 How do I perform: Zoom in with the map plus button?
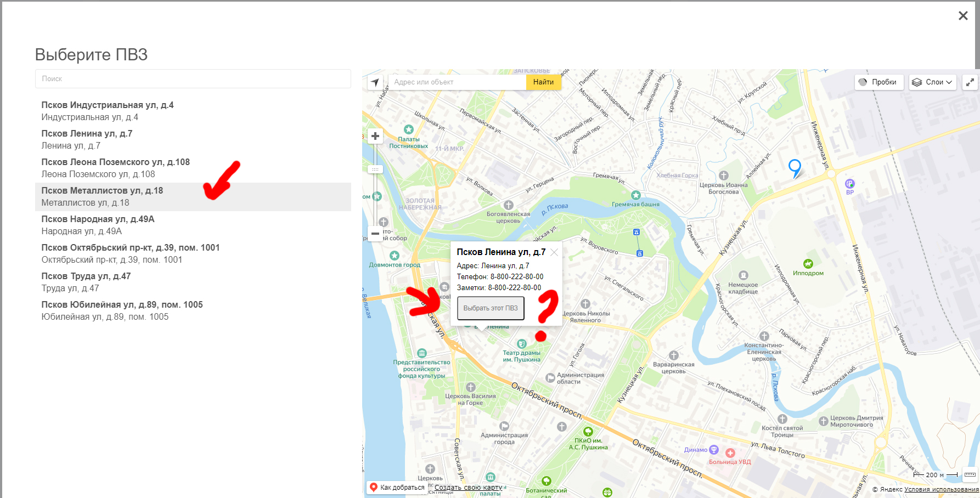pyautogui.click(x=375, y=136)
